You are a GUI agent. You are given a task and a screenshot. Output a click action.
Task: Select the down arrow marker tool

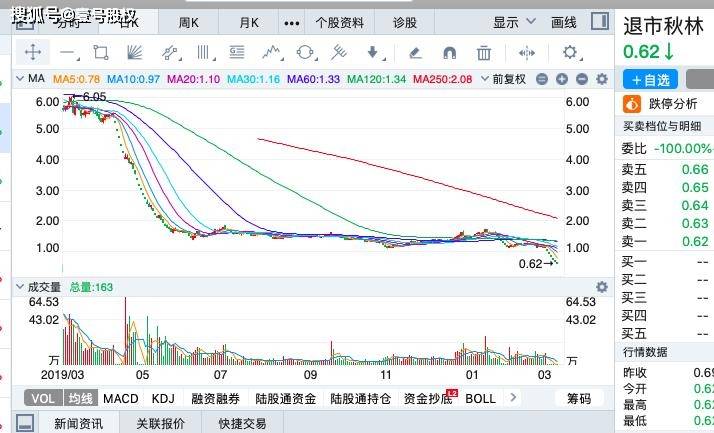click(374, 53)
